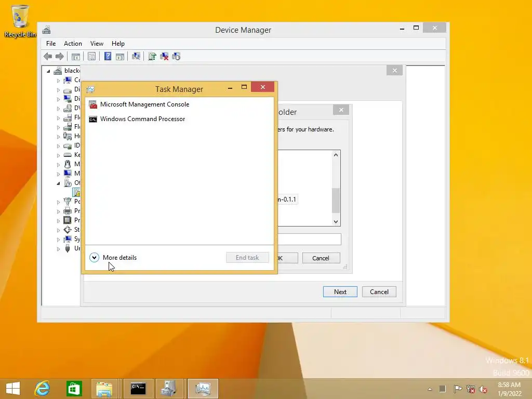Open Internet Explorer from the taskbar

click(43, 389)
